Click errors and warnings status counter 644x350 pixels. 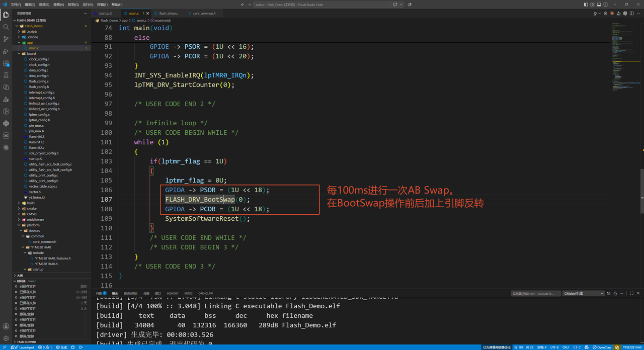click(45, 347)
